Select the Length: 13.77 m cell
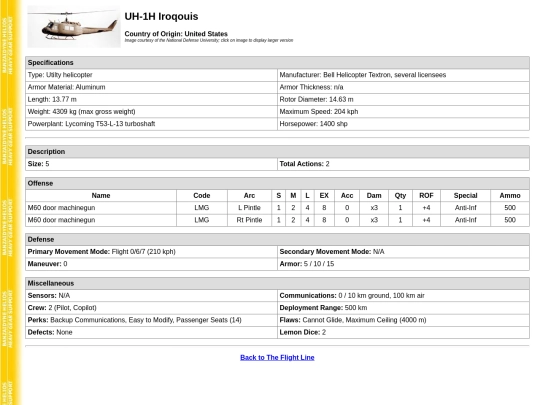This screenshot has height=405, width=540. (x=151, y=100)
